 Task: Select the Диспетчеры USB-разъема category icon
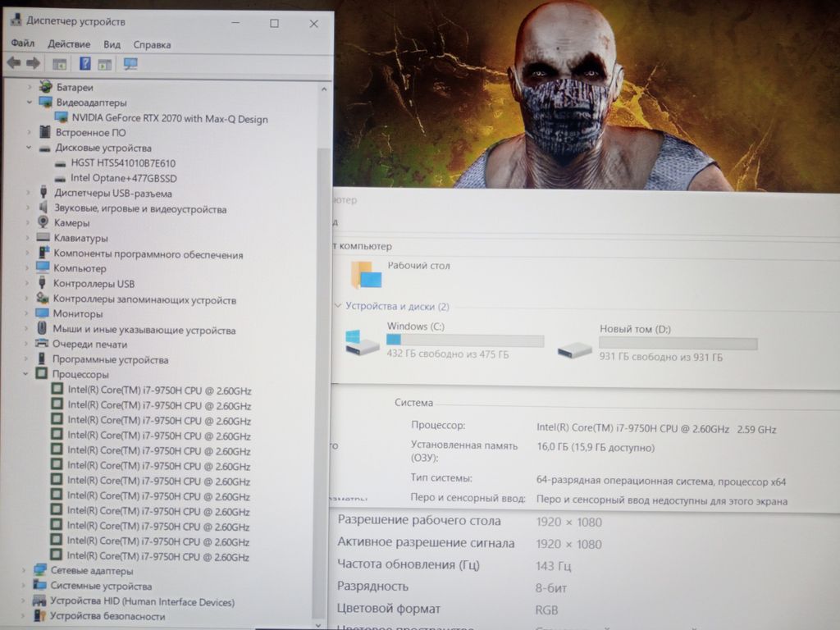pos(43,193)
